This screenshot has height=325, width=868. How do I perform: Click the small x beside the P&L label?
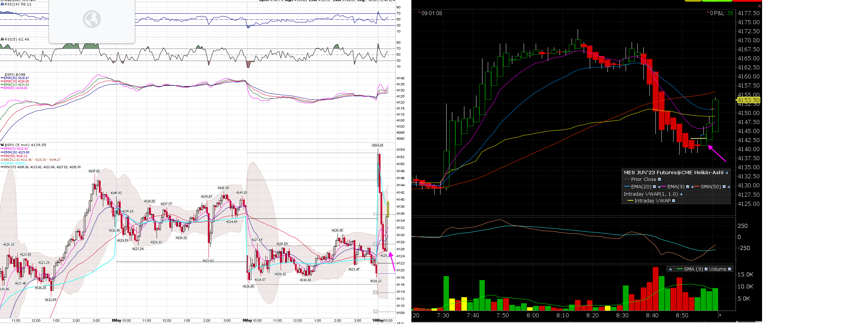coord(708,12)
